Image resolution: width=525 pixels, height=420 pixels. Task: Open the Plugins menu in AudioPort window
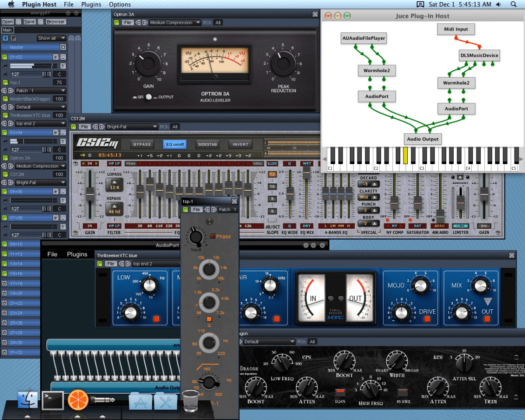[77, 254]
